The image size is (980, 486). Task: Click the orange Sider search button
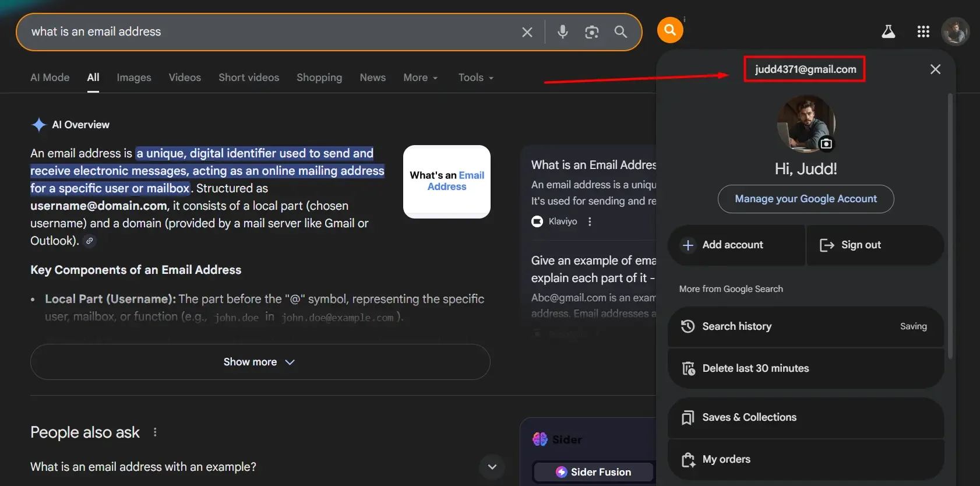(670, 30)
